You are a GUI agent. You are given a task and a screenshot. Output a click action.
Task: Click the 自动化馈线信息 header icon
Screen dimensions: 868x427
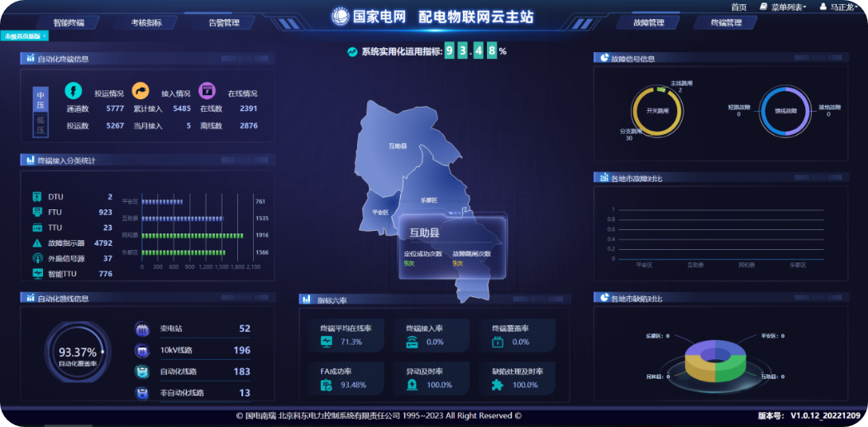(x=31, y=298)
